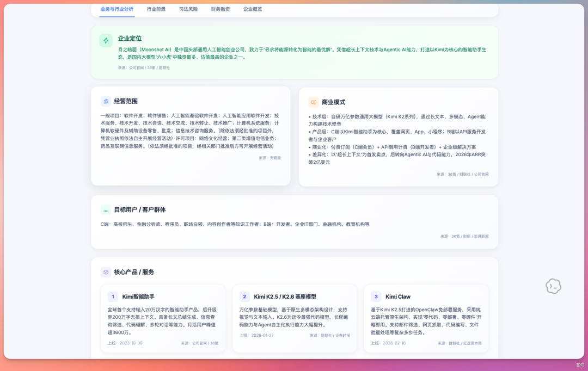Click source text 来源：天眼查
This screenshot has height=371, width=588.
[x=269, y=158]
